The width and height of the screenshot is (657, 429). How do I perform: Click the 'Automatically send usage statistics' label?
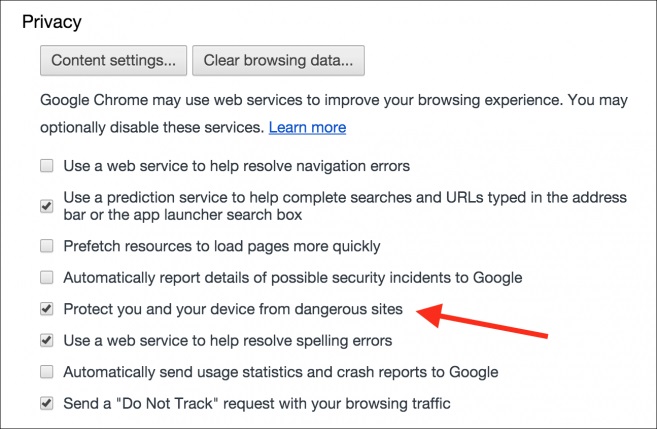280,372
